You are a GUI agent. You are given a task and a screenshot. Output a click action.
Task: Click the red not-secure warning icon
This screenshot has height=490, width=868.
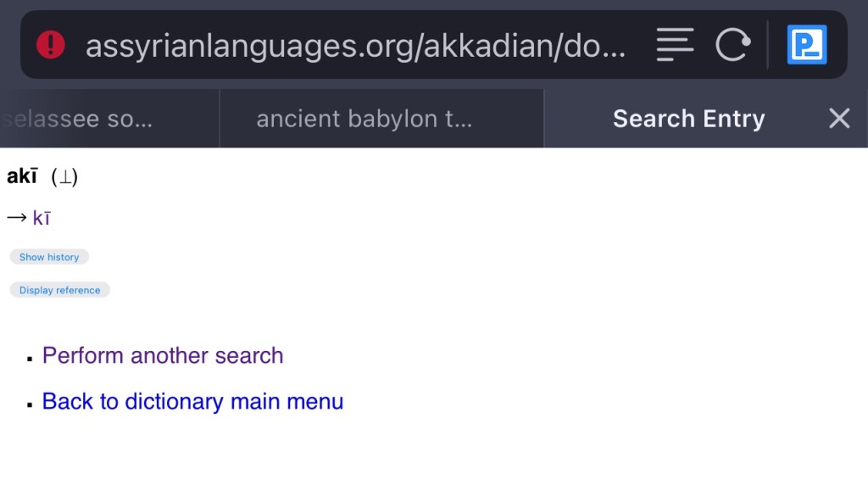(x=51, y=45)
